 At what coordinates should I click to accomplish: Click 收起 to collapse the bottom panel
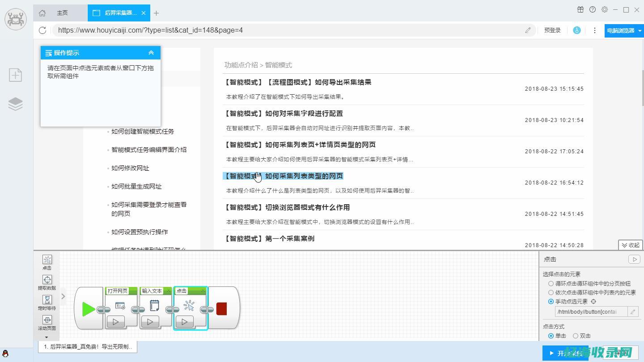[630, 245]
